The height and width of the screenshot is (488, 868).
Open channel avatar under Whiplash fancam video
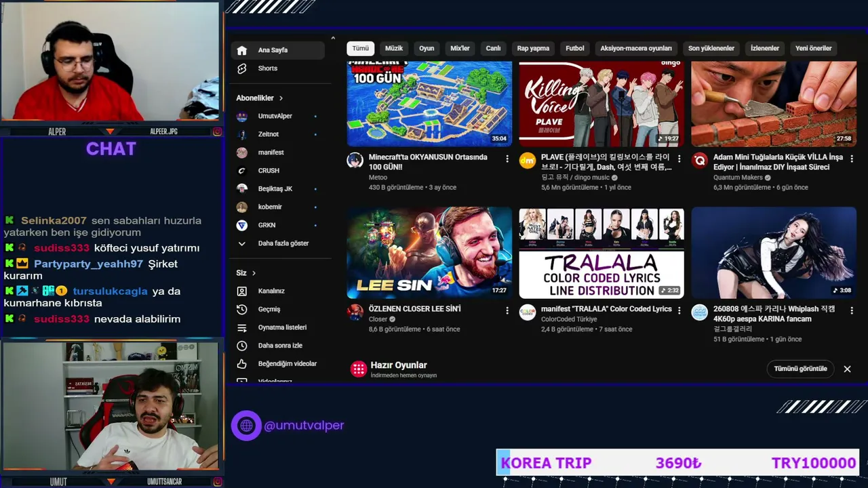(x=700, y=312)
